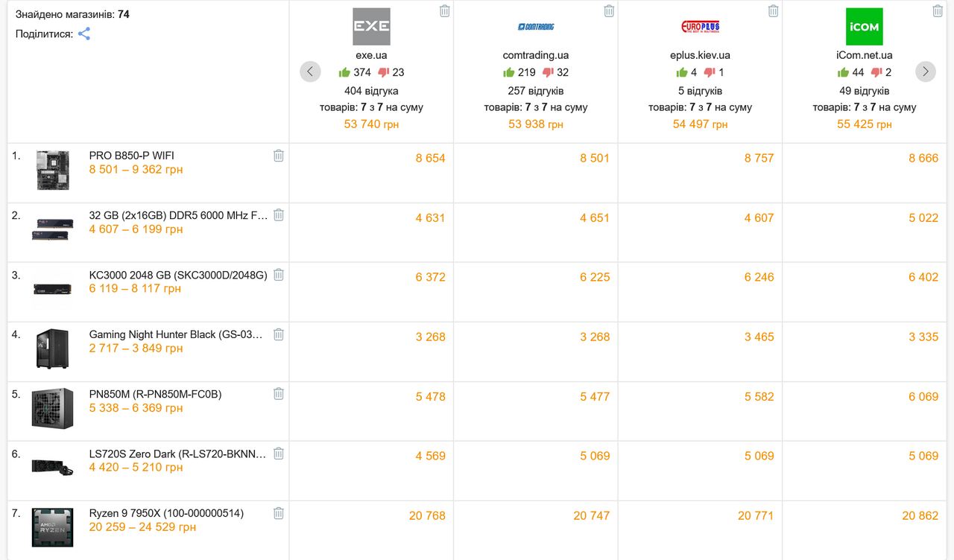Screen dimensions: 954x560
Task: Click thumbs-up icon for comtrading.ua
Action: tap(508, 72)
